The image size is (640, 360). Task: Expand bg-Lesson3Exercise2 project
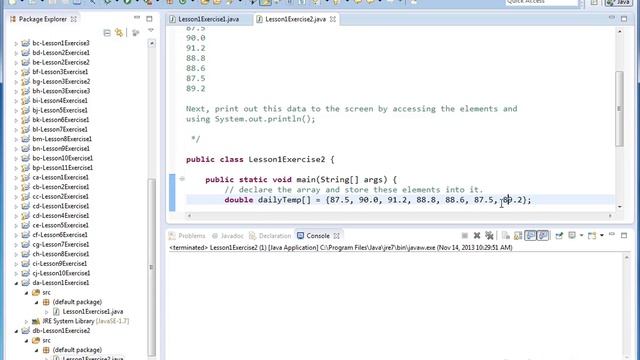(x=16, y=82)
